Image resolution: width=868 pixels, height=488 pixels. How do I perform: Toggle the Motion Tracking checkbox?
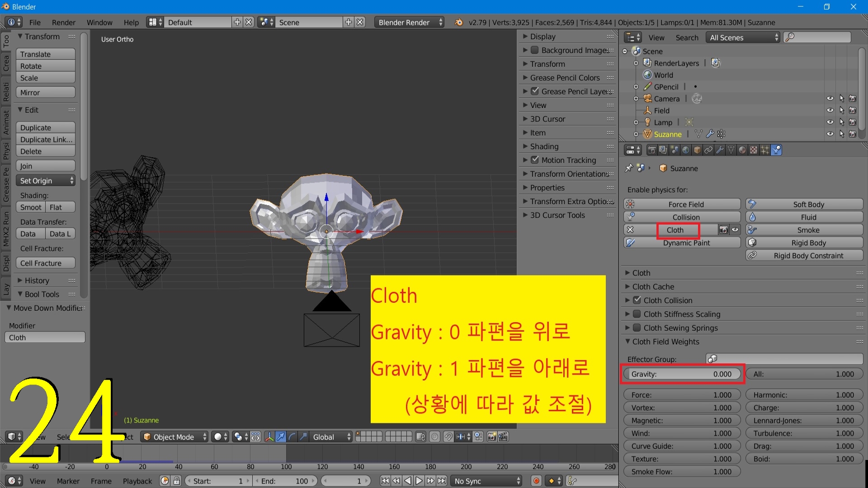coord(535,160)
